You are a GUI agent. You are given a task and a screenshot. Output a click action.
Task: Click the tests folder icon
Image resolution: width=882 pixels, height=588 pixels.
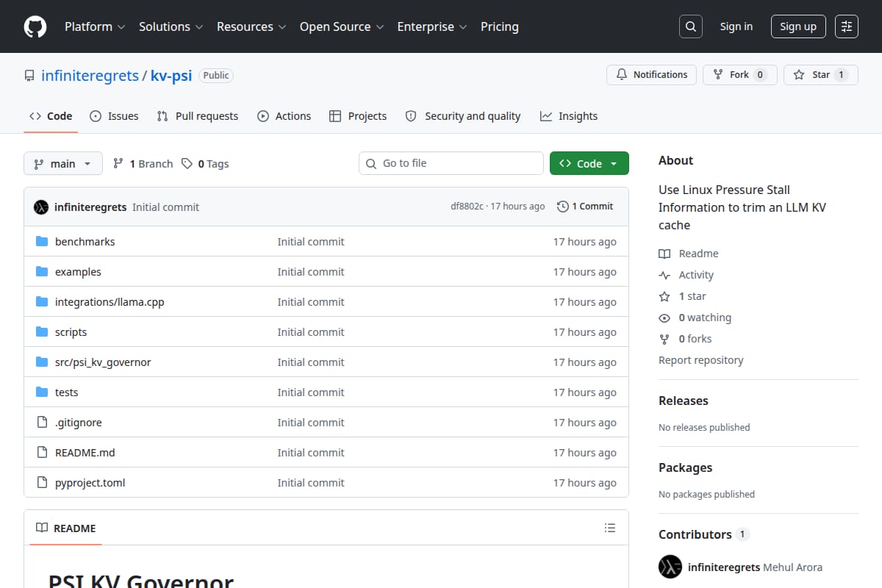tap(42, 392)
